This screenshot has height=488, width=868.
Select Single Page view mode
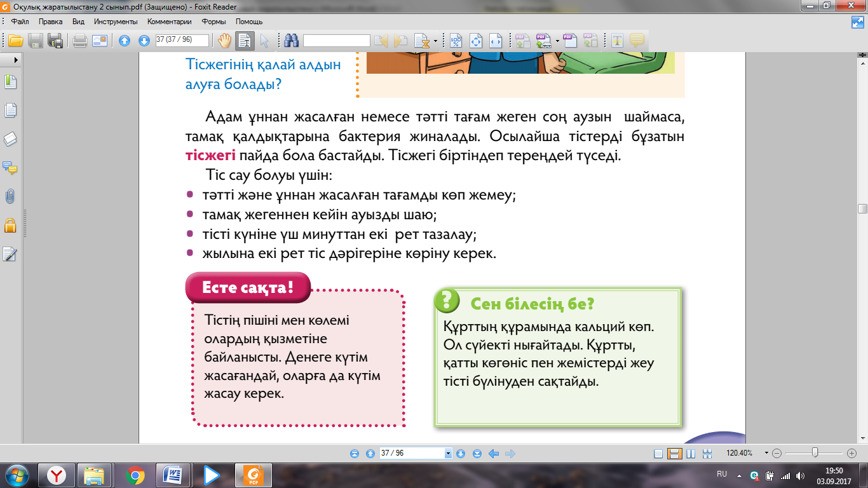pyautogui.click(x=658, y=454)
